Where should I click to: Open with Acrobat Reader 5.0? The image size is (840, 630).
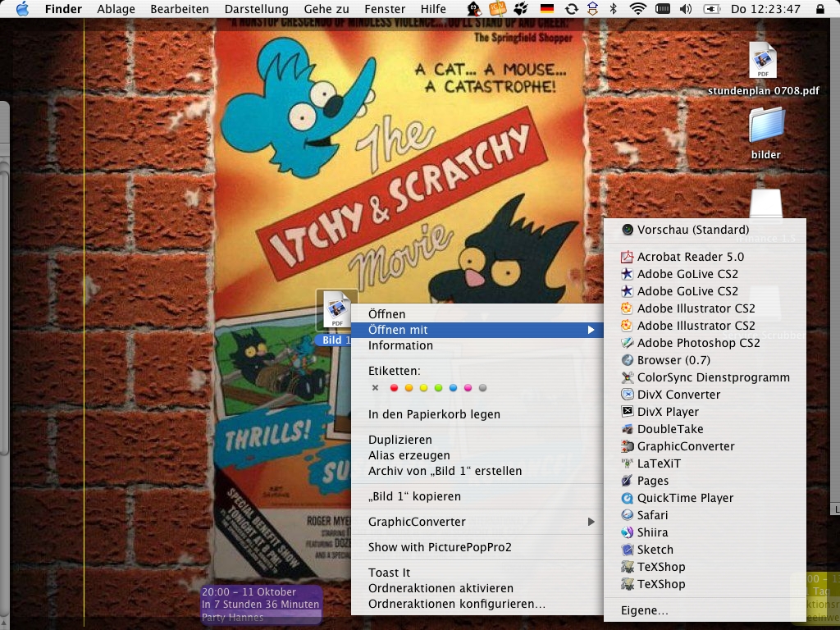(x=705, y=257)
